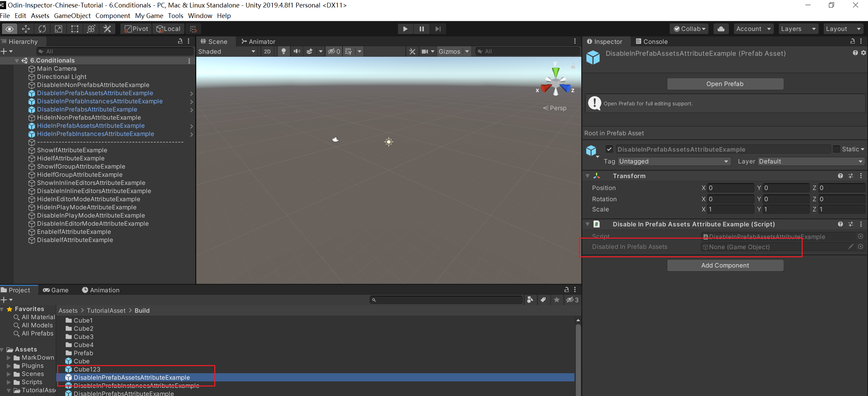
Task: Open the My Game menu
Action: (149, 16)
